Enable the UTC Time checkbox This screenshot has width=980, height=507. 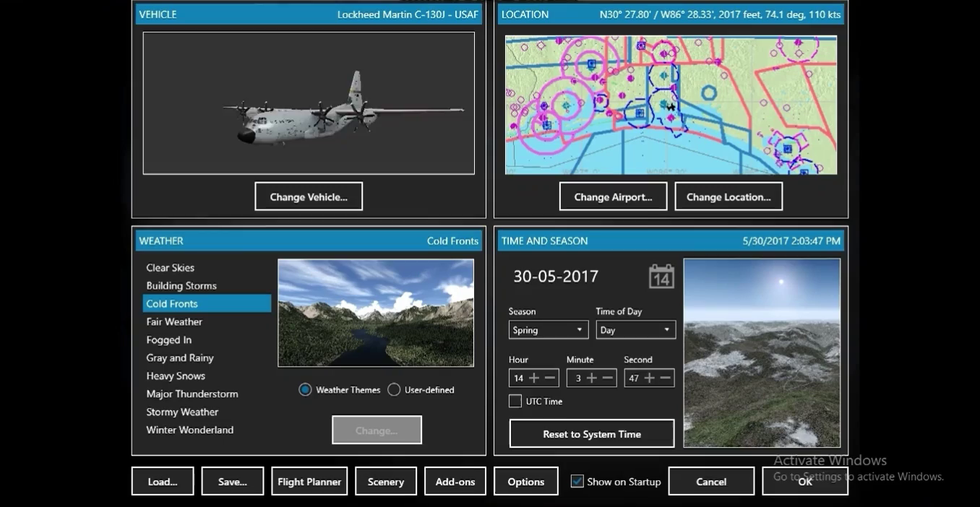(x=515, y=402)
